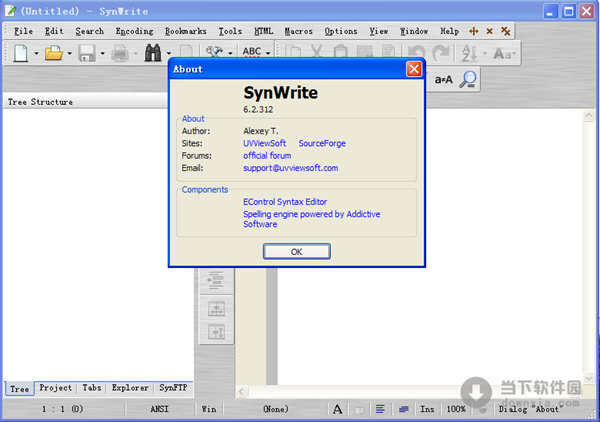Screen dimensions: 600x422
Task: Open the Macros menu
Action: pyautogui.click(x=298, y=31)
